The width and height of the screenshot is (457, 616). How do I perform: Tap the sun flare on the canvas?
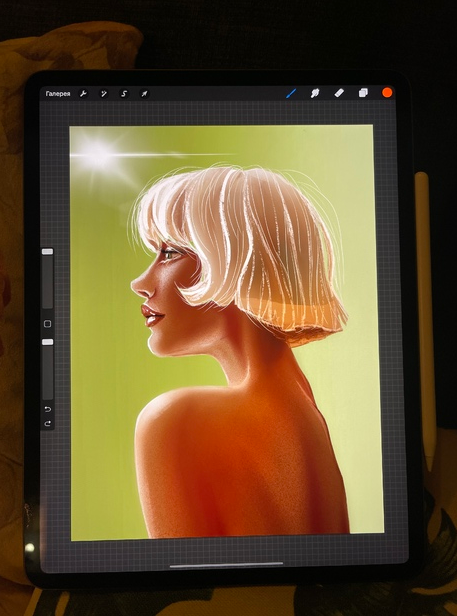point(97,154)
